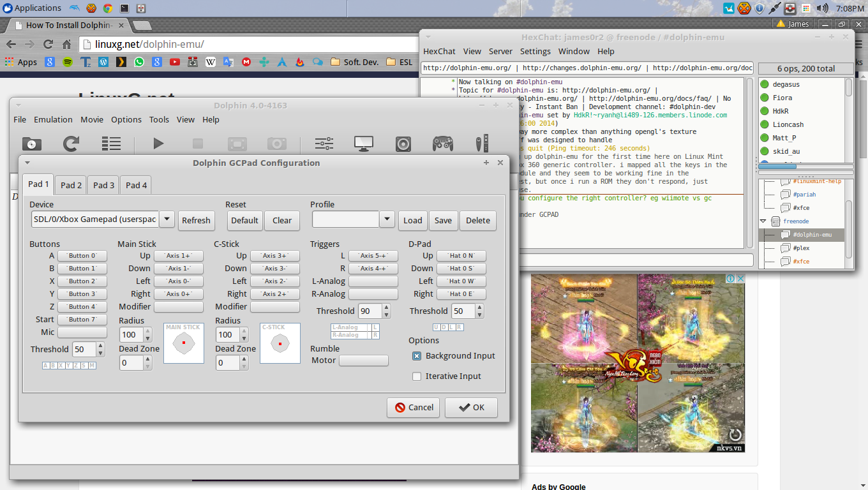Click the device Refresh button
Image resolution: width=868 pixels, height=490 pixels.
[x=196, y=220]
